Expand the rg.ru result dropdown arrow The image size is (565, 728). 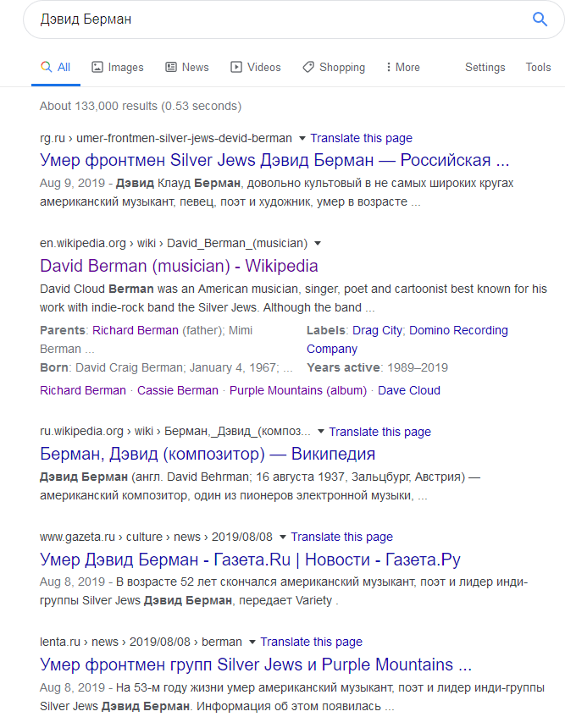point(301,138)
